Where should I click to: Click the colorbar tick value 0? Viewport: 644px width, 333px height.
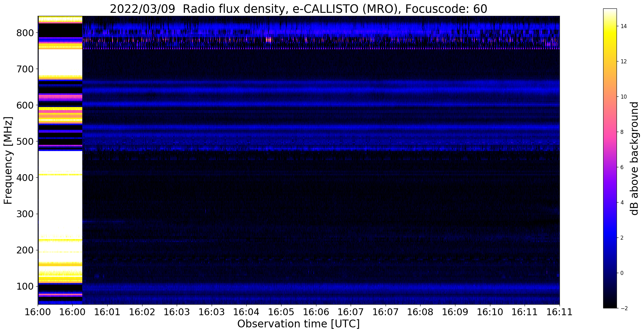click(622, 273)
